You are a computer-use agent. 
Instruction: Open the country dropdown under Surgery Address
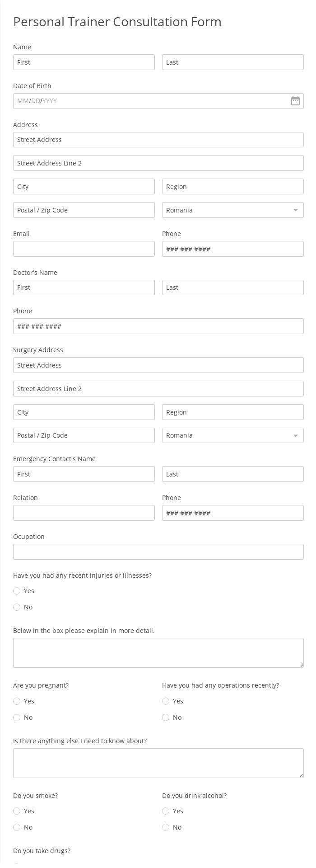pos(232,435)
